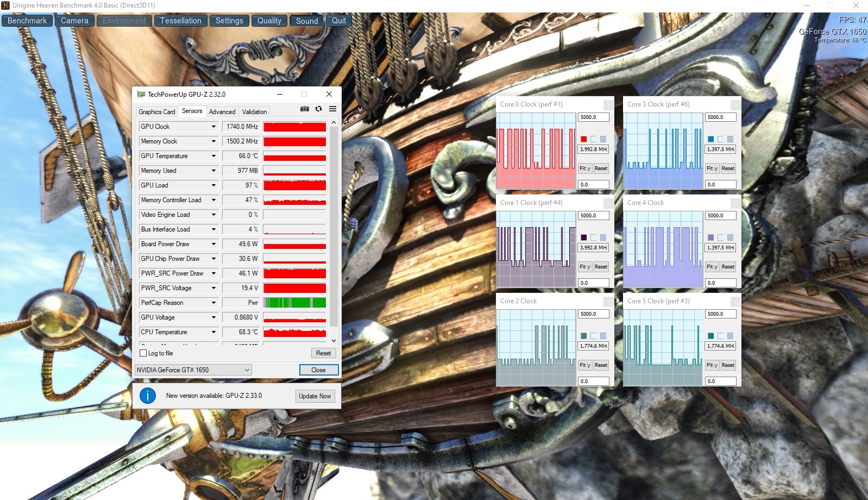Enable the Log to file checkbox
Viewport: 868px width, 500px height.
point(143,353)
